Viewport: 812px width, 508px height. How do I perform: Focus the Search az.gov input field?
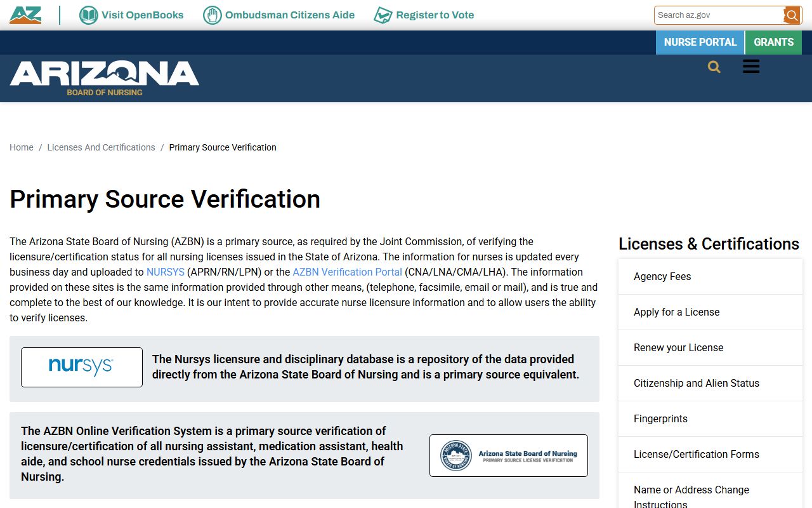click(x=719, y=15)
